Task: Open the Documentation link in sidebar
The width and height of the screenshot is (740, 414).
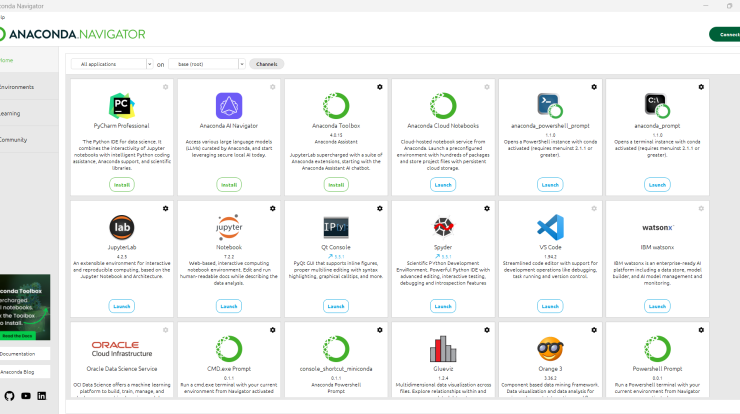Action: pyautogui.click(x=25, y=354)
